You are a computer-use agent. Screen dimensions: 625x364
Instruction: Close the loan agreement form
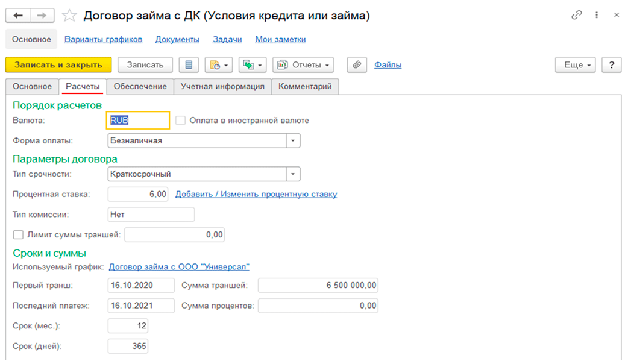click(616, 15)
